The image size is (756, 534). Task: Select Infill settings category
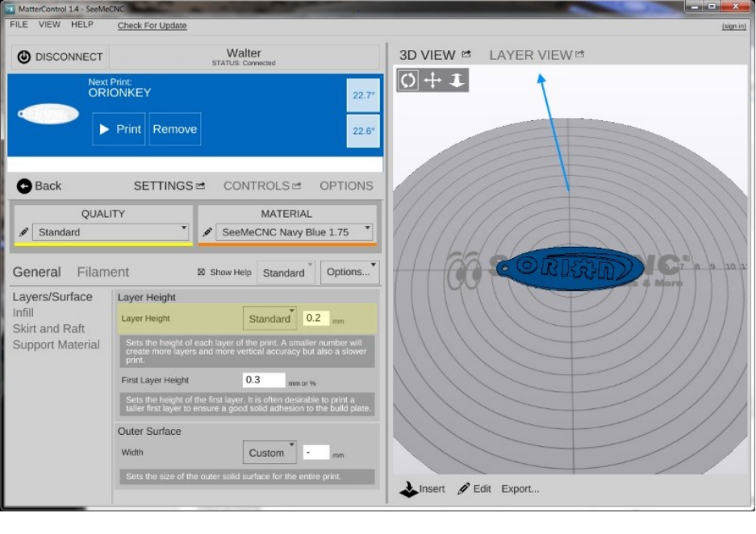tap(23, 313)
